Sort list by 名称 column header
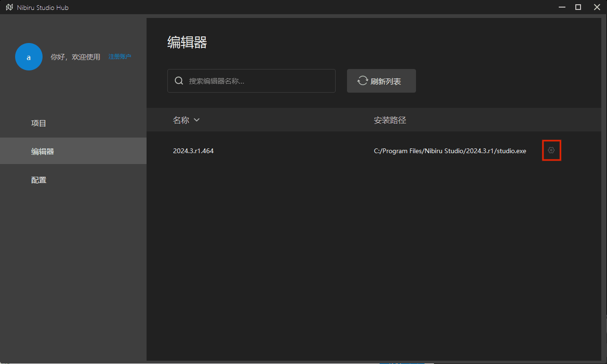This screenshot has width=607, height=364. tap(181, 120)
